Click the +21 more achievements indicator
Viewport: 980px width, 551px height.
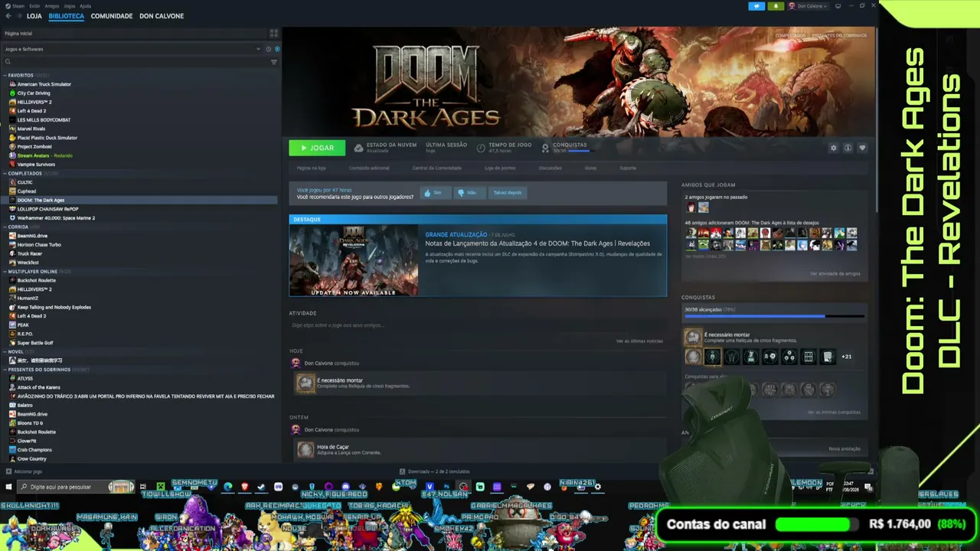(846, 357)
